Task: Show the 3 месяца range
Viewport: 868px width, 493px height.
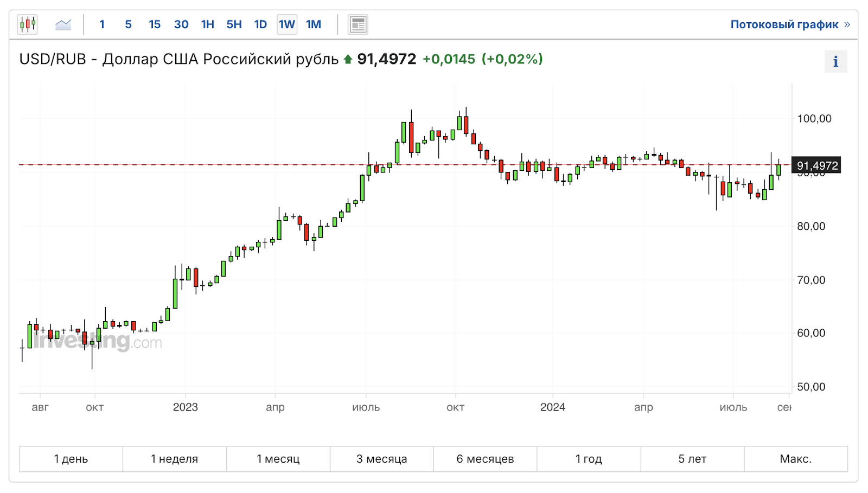Action: (382, 459)
